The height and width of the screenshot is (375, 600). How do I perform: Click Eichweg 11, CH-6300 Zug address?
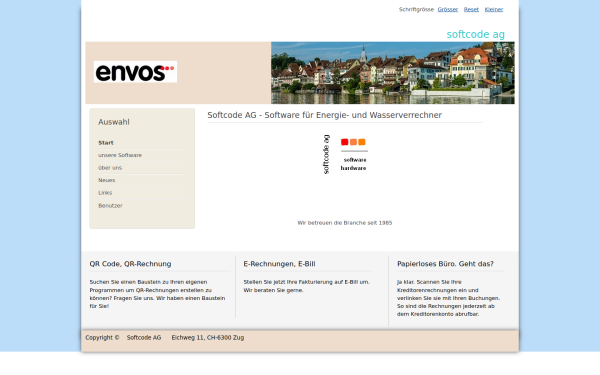pos(208,338)
